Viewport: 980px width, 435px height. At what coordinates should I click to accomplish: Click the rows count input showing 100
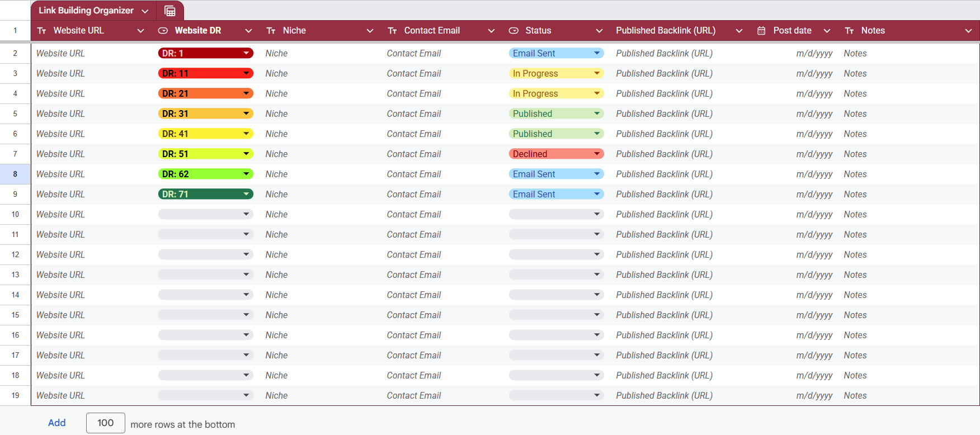coord(105,423)
